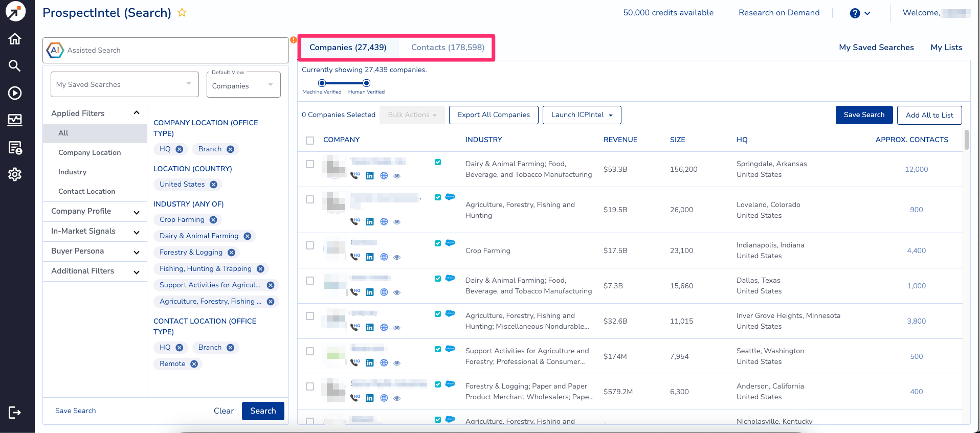Check the Inver Grove Heights company row
980x433 pixels.
pos(310,316)
